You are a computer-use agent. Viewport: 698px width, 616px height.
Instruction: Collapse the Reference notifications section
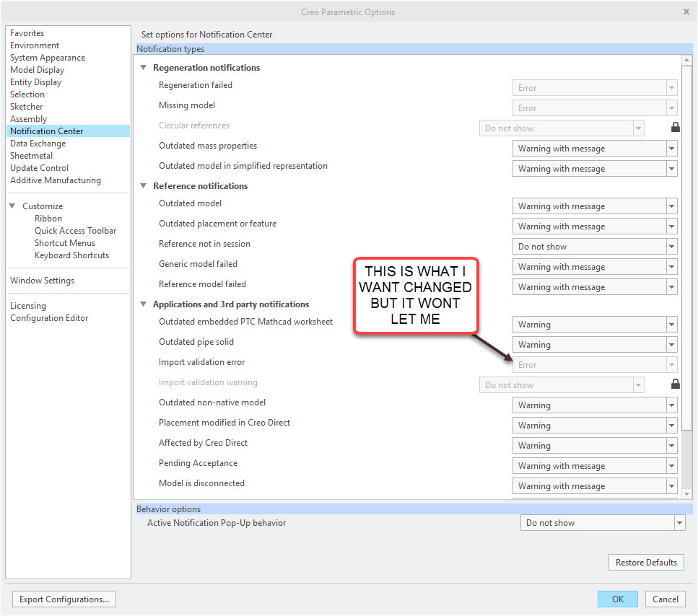(x=143, y=185)
